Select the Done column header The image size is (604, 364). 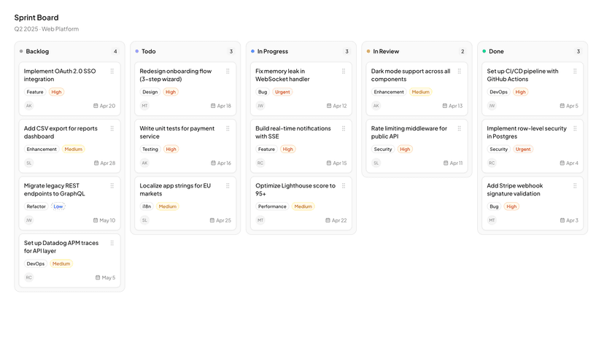pyautogui.click(x=533, y=51)
